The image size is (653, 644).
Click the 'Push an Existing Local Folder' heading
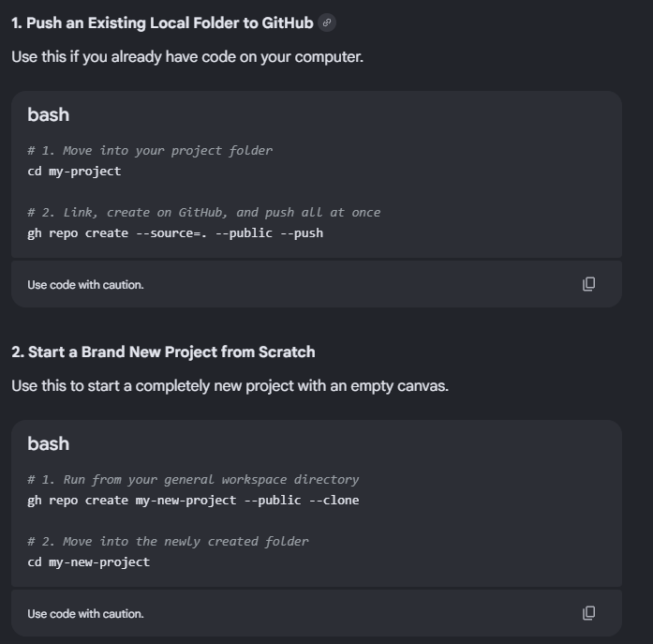(x=162, y=22)
